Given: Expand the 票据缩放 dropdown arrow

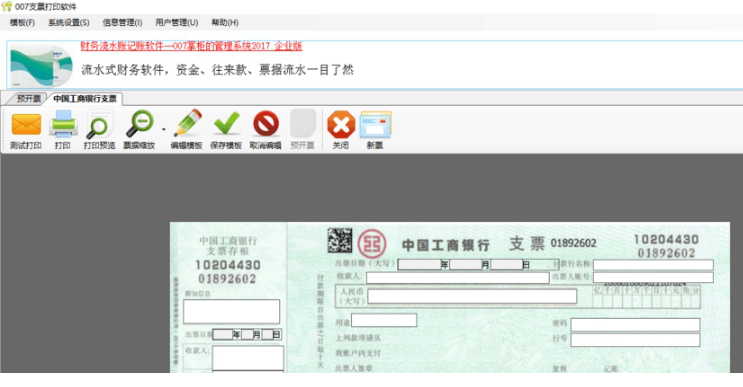Looking at the screenshot, I should coord(163,129).
